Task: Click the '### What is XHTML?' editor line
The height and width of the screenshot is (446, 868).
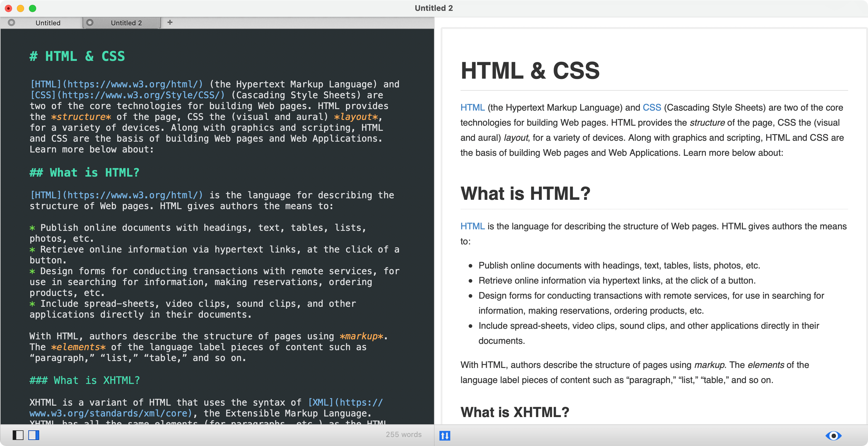Action: pyautogui.click(x=85, y=380)
